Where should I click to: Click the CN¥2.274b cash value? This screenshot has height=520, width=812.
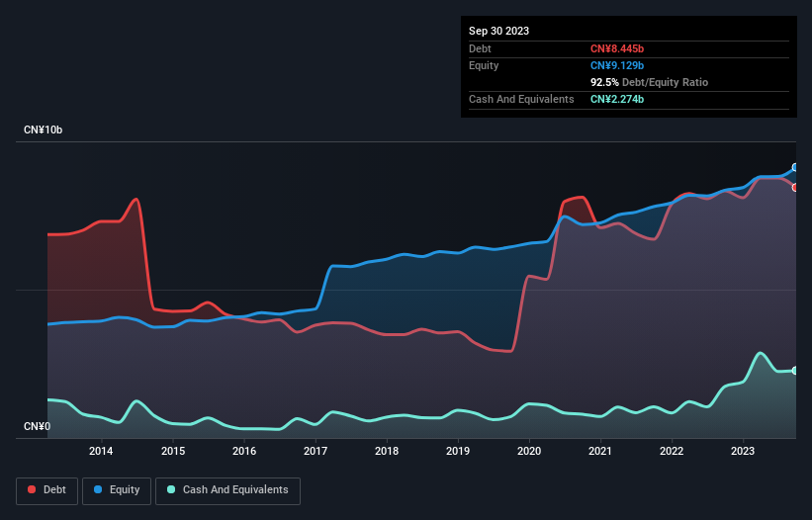pos(617,99)
